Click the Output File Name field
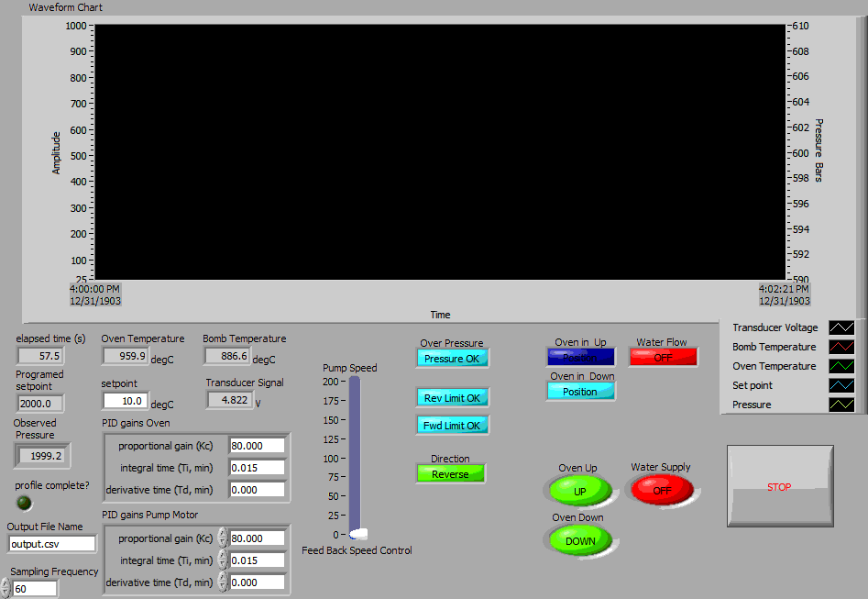Image resolution: width=868 pixels, height=599 pixels. coord(52,544)
